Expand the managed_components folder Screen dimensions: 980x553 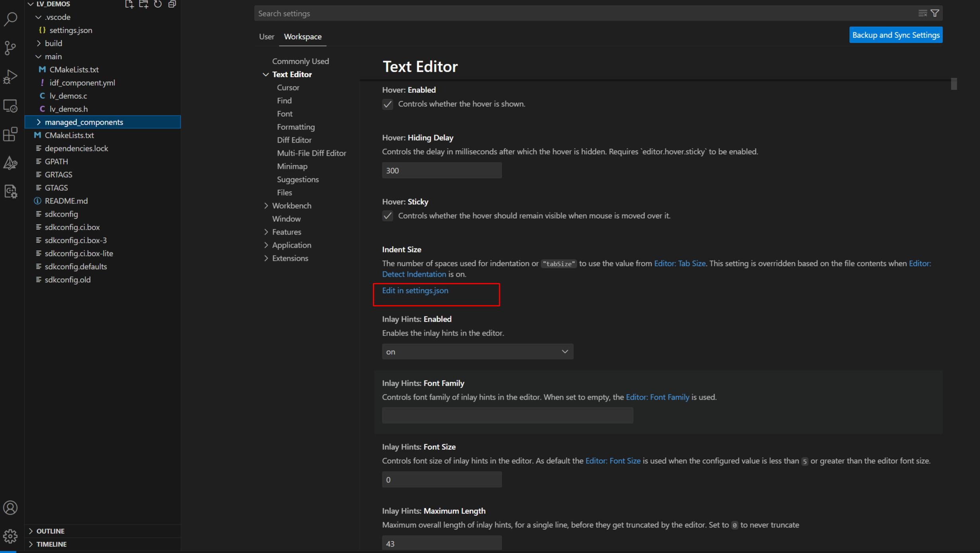(x=84, y=122)
